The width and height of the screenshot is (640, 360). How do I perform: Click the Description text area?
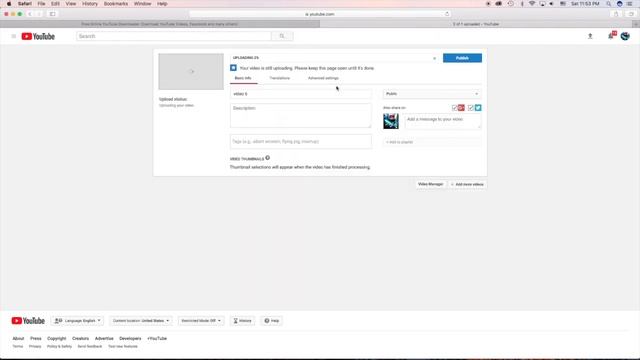pos(301,116)
